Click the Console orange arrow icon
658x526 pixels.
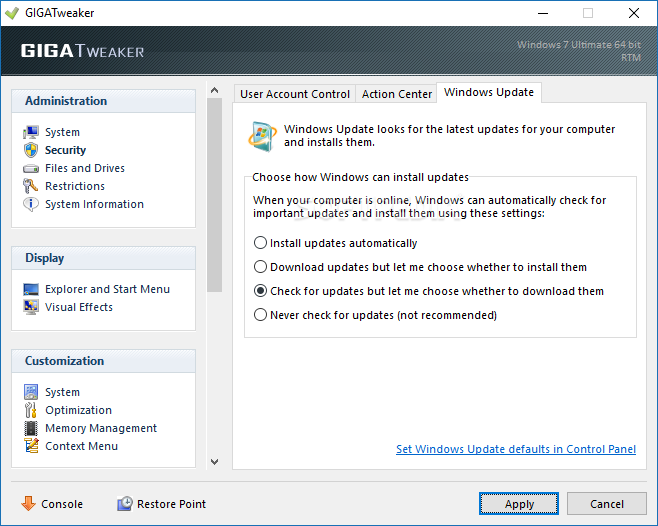29,504
